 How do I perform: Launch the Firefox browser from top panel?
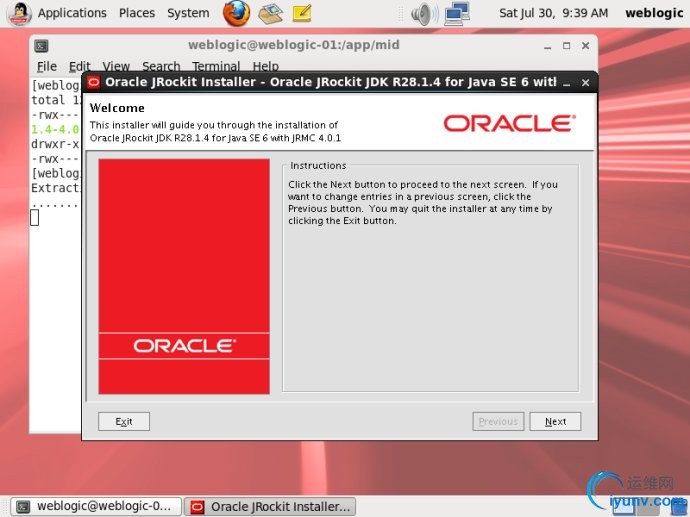(236, 13)
